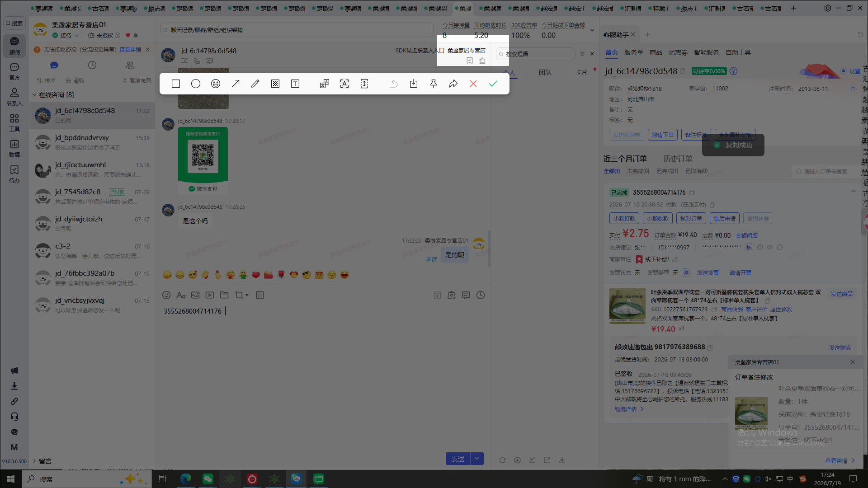Select the rectangle annotation tool
Image resolution: width=868 pixels, height=488 pixels.
(176, 84)
